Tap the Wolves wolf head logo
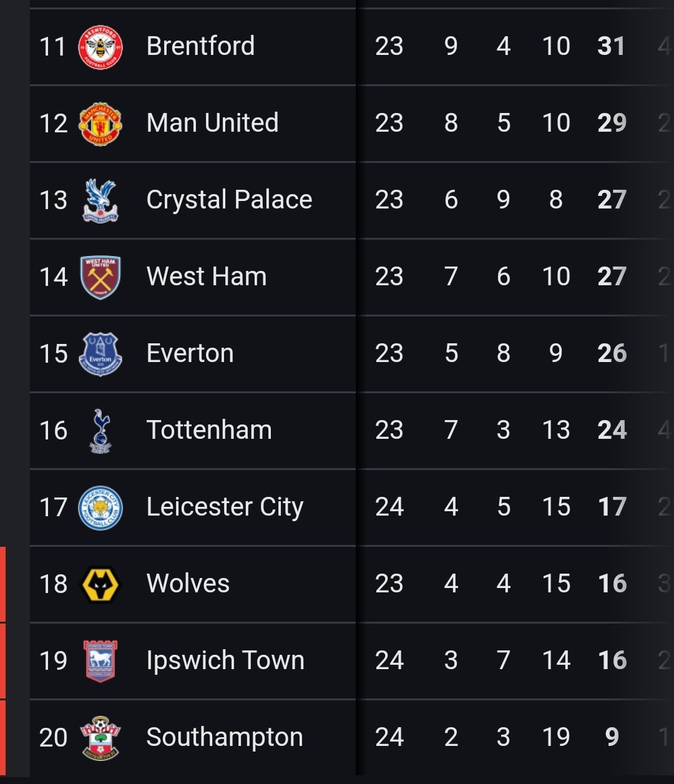674x784 pixels. click(100, 584)
